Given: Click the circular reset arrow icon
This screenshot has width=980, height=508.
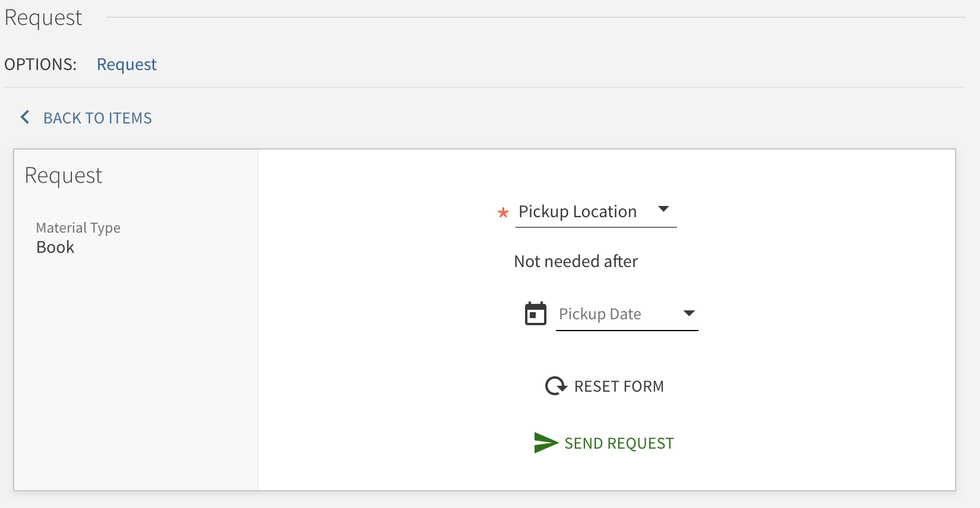Looking at the screenshot, I should [x=556, y=386].
